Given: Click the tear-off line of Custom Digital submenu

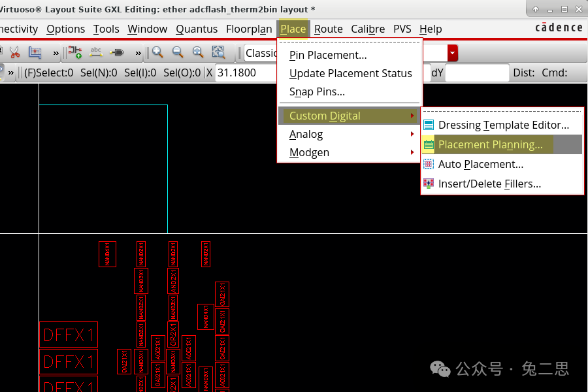Looking at the screenshot, I should 502,112.
